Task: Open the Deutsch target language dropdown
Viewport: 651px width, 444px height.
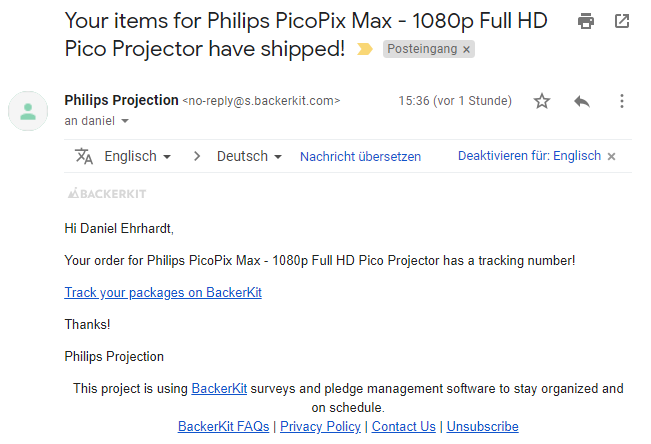Action: (x=249, y=156)
